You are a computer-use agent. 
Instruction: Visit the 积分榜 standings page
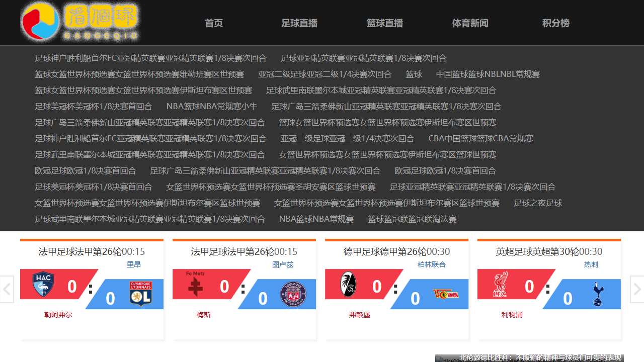[555, 23]
